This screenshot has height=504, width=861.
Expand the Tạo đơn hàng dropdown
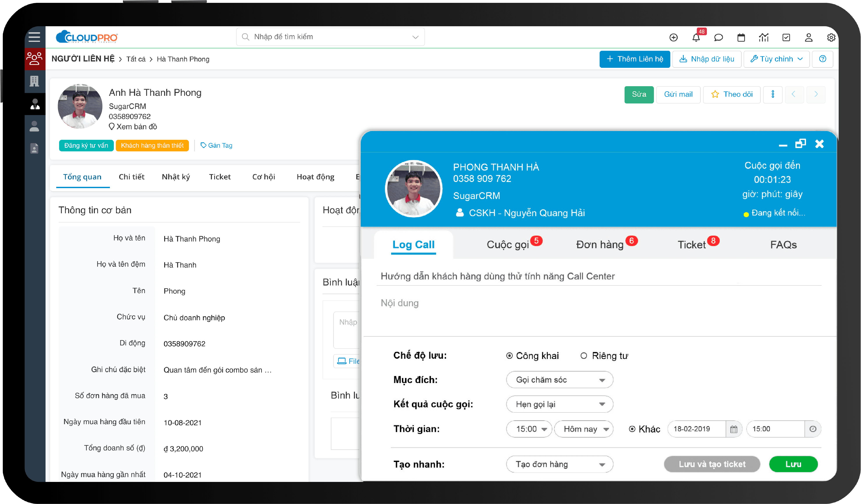point(560,464)
